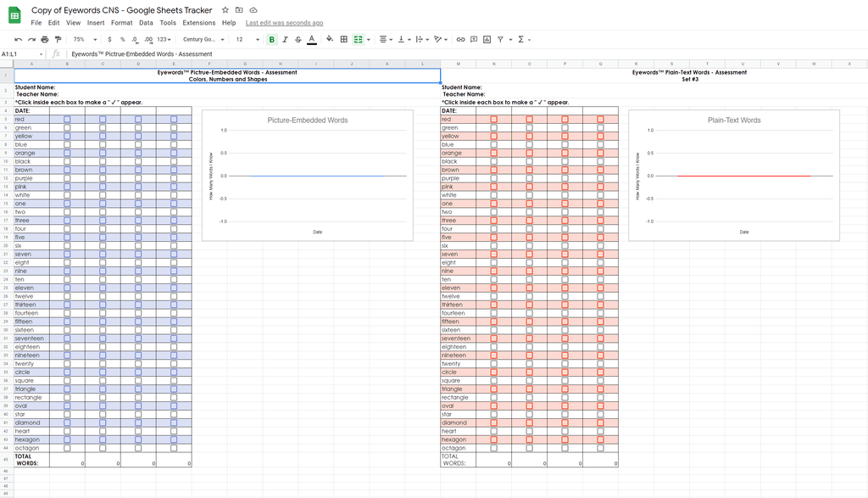Screen dimensions: 868x498
Task: Open the text rotation dropdown
Action: coord(441,39)
